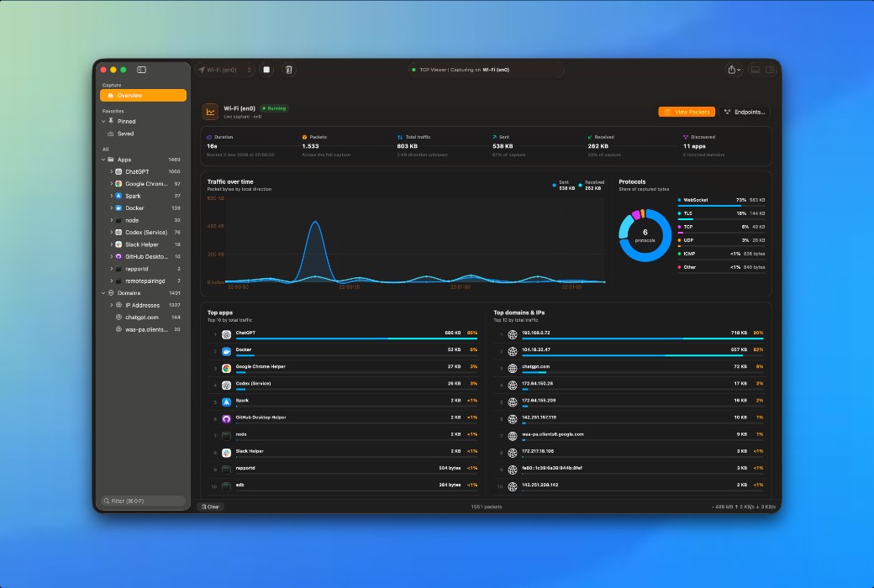Expand the ChatGPT tree item
This screenshot has height=588, width=874.
point(112,171)
